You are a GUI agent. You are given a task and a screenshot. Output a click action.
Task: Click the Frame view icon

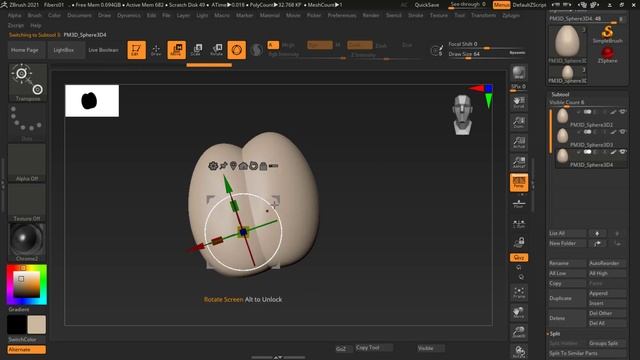pyautogui.click(x=519, y=292)
